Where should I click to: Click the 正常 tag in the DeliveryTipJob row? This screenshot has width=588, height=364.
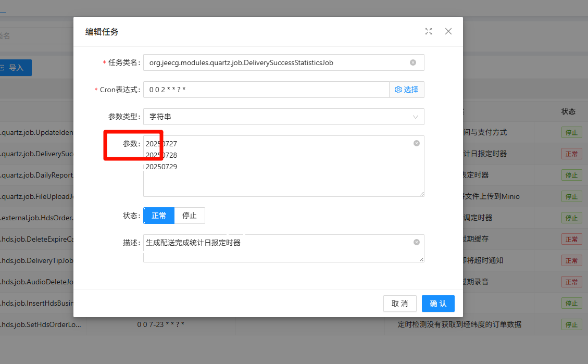571,260
